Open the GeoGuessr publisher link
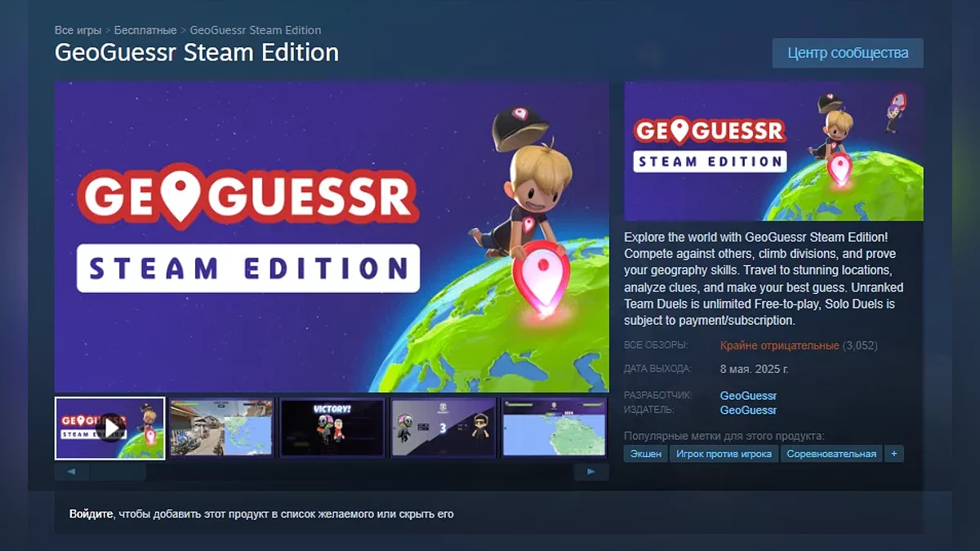 click(748, 411)
